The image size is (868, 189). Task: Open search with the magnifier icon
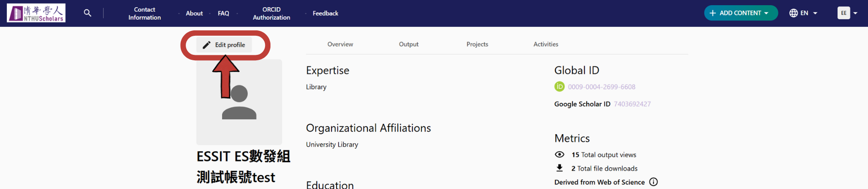point(87,13)
